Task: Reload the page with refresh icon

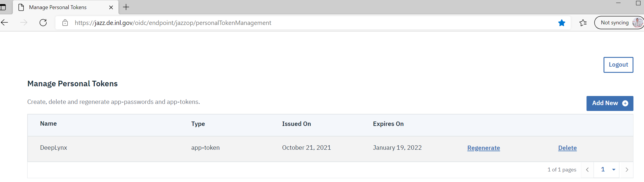Action: pyautogui.click(x=43, y=23)
